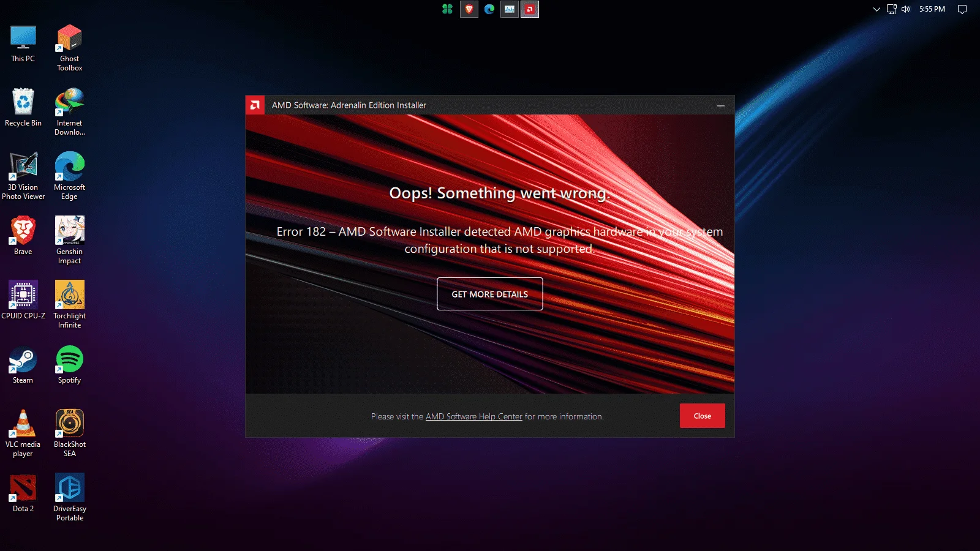Open the network status tray icon
The width and height of the screenshot is (980, 551).
892,9
